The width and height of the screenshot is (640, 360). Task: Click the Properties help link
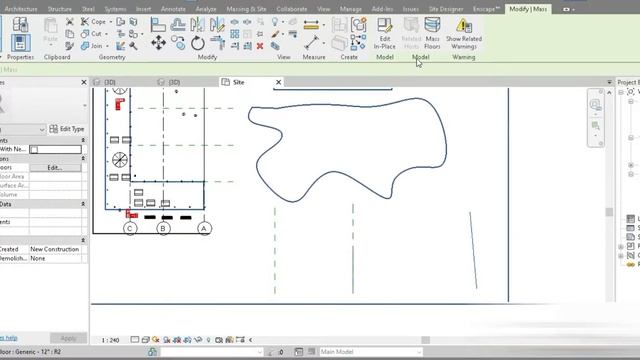click(x=9, y=338)
